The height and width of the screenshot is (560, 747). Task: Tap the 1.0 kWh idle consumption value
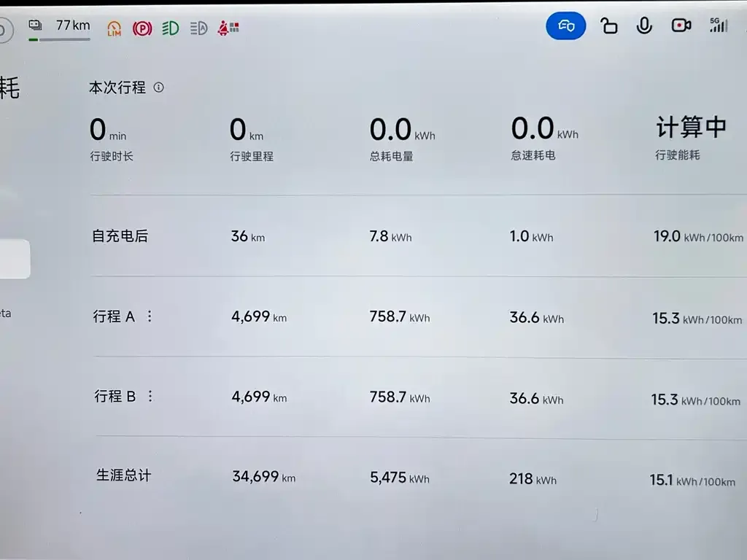(532, 236)
